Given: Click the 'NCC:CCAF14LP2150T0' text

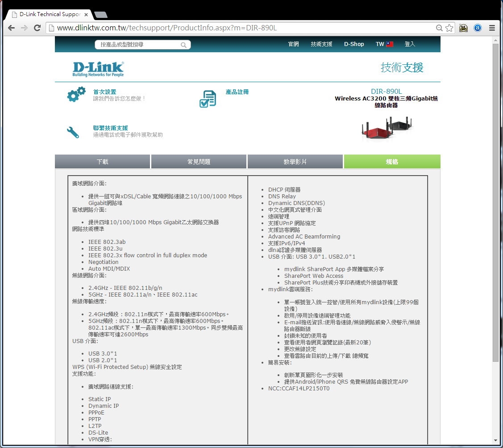Looking at the screenshot, I should click(299, 388).
